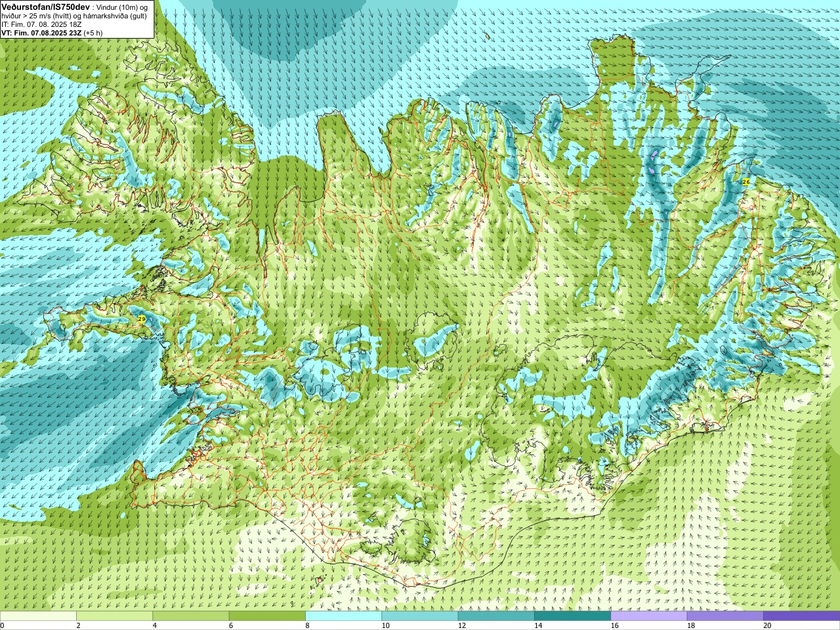This screenshot has width=840, height=630.
Task: Click the legend tick label '10'
Action: click(386, 625)
